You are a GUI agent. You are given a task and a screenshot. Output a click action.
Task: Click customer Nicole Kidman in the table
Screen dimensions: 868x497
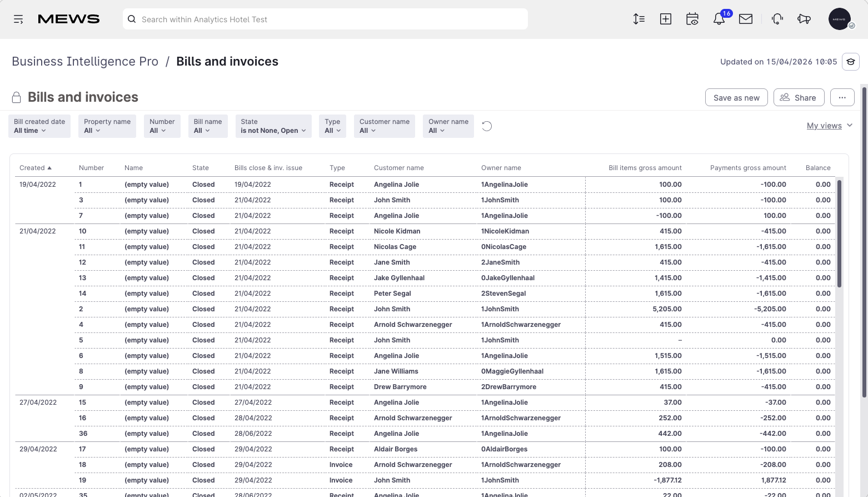pyautogui.click(x=397, y=231)
